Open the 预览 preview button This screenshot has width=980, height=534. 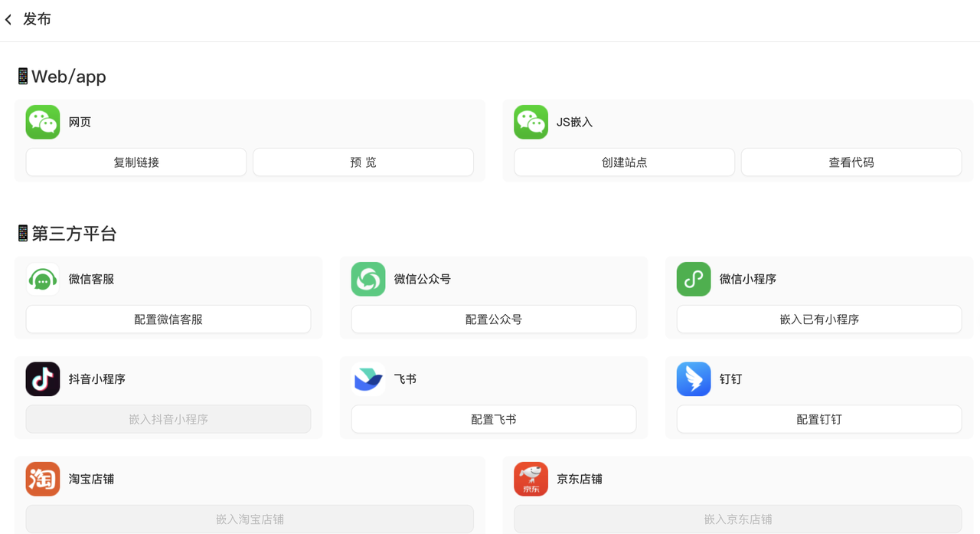point(363,162)
